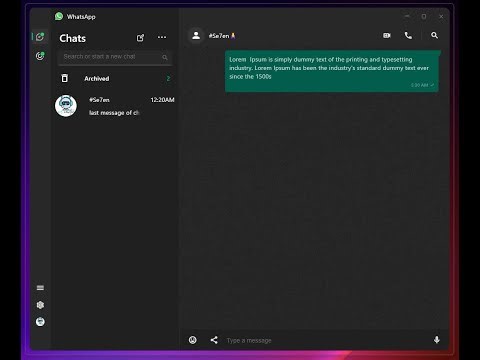Click the #Se7en chat avatar thumbnail
The height and width of the screenshot is (360, 480).
66,106
